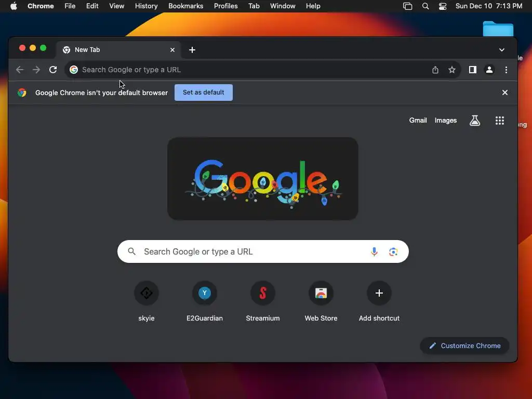
Task: Open the Chrome app menu
Action: pos(41,6)
